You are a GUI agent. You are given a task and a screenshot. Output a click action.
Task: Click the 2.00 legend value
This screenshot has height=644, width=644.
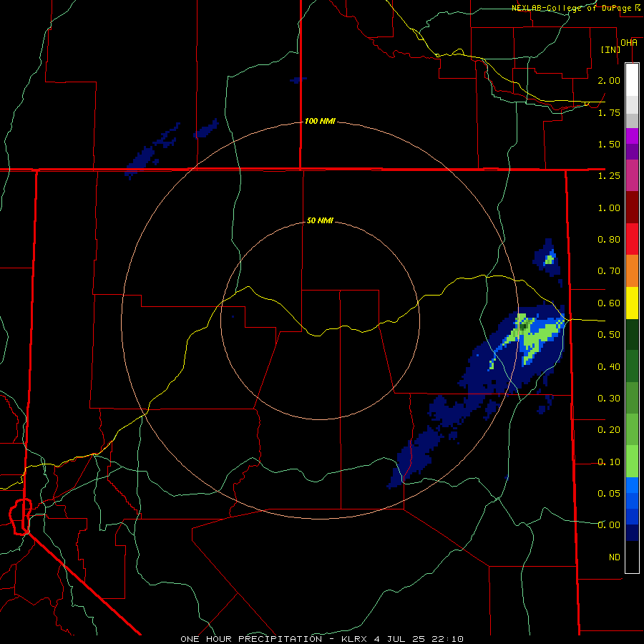609,80
